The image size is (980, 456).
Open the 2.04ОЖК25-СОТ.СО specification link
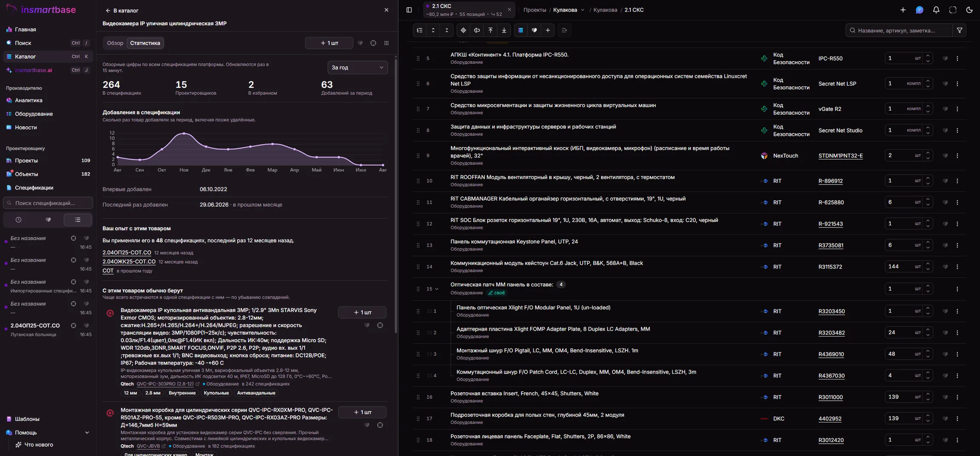point(129,262)
